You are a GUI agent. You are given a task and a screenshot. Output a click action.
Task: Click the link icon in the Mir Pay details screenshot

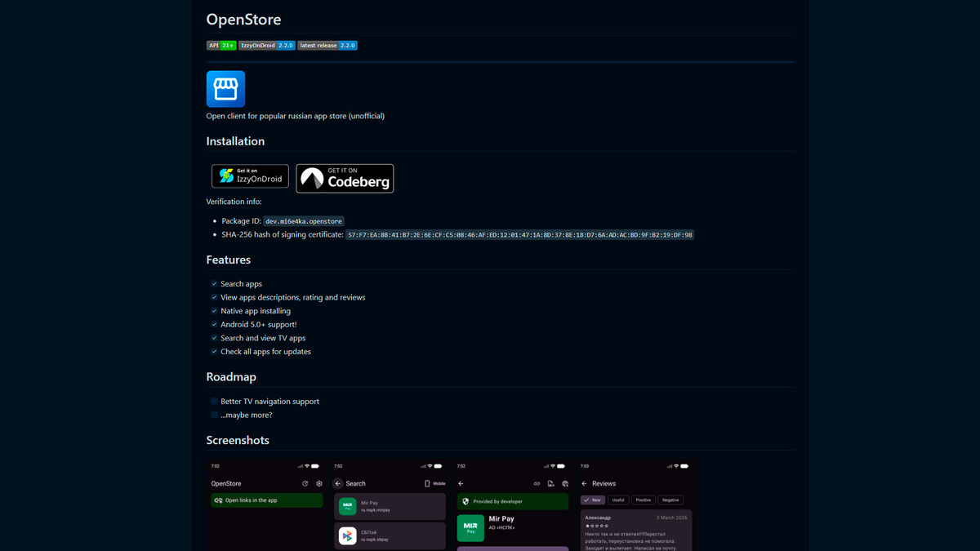pos(537,484)
